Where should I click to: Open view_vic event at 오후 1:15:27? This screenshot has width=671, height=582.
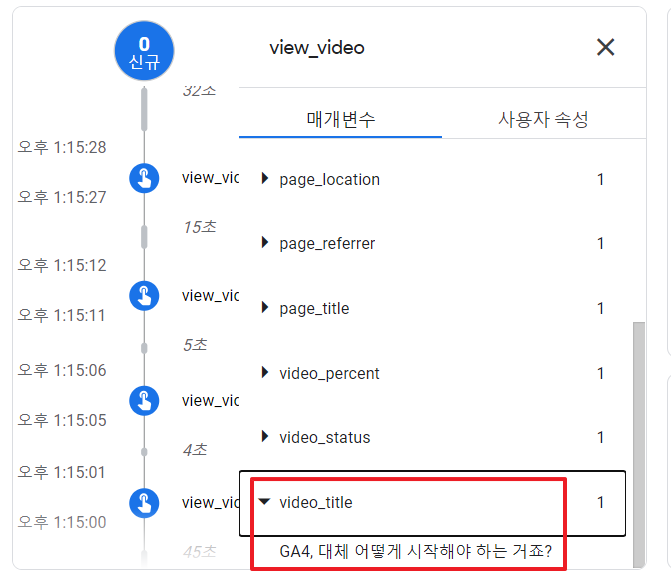tap(210, 178)
